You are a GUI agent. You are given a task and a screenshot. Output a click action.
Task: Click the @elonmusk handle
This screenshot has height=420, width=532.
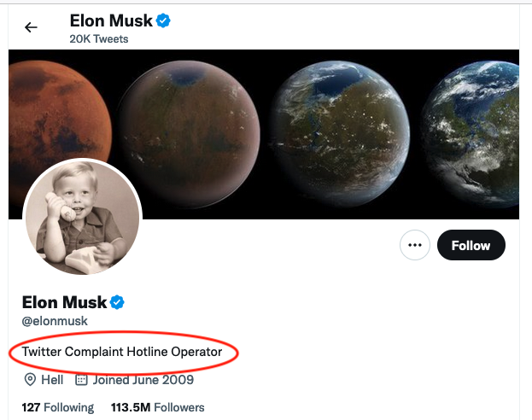click(x=55, y=321)
